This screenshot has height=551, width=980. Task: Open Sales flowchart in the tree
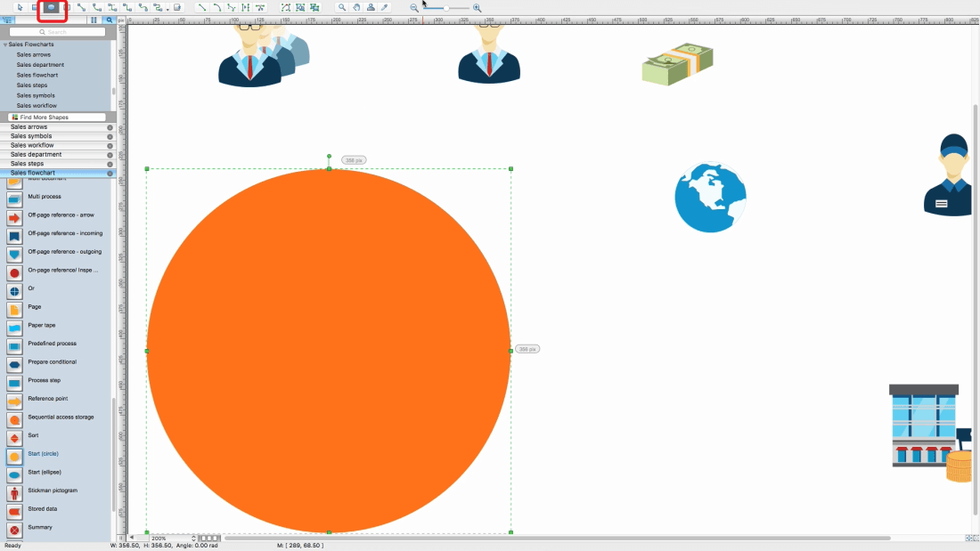[37, 75]
